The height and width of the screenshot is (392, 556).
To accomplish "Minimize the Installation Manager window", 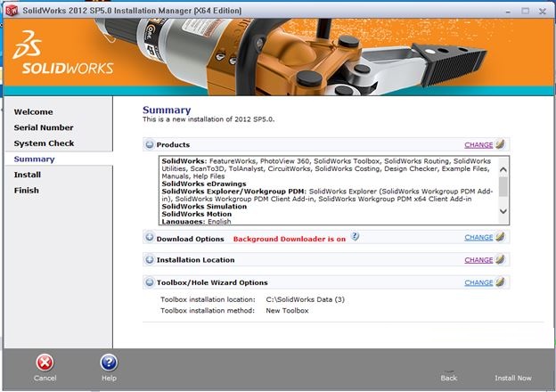I will 508,11.
